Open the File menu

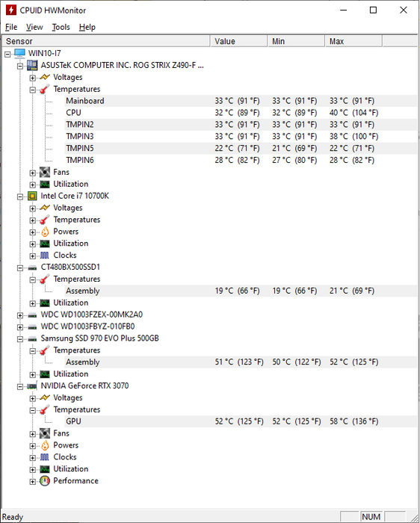click(11, 27)
